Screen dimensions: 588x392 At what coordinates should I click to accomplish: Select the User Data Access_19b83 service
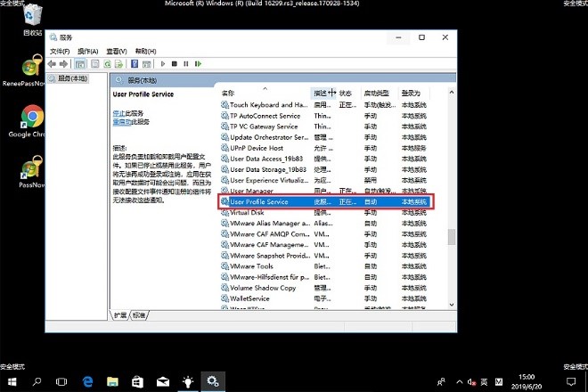point(324,159)
